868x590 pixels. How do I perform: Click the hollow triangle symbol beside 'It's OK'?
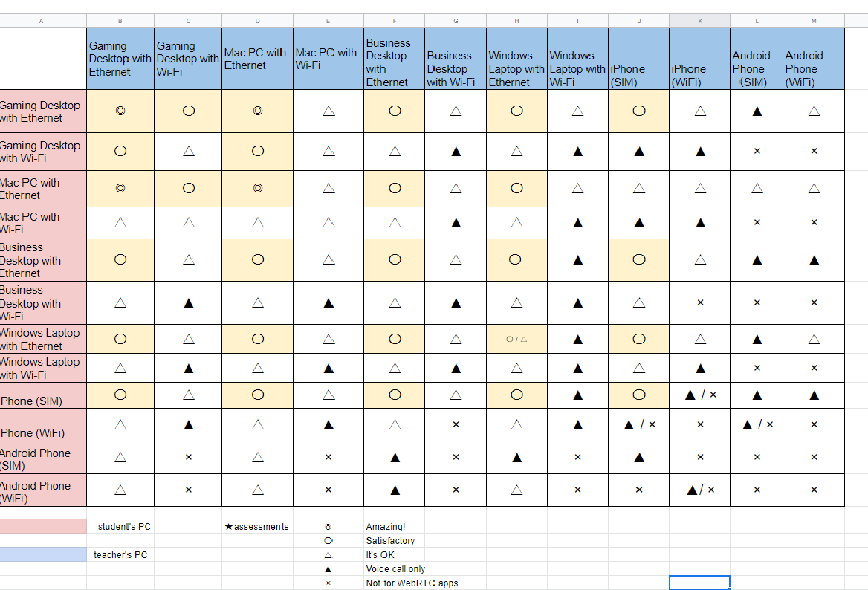coord(328,554)
